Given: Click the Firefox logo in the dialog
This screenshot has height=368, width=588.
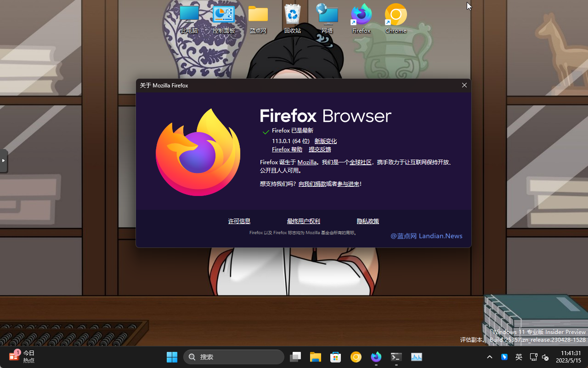Looking at the screenshot, I should [198, 152].
